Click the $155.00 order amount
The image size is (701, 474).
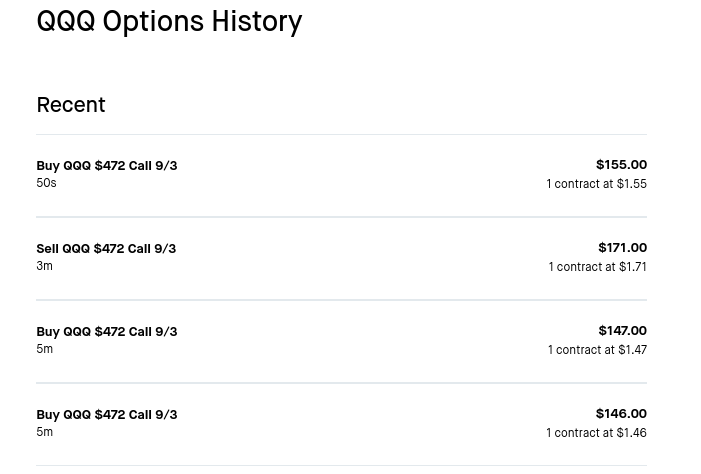pos(621,165)
